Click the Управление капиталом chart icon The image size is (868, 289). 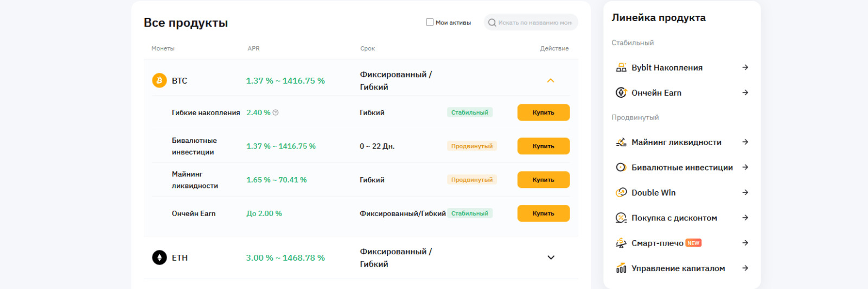coord(621,268)
